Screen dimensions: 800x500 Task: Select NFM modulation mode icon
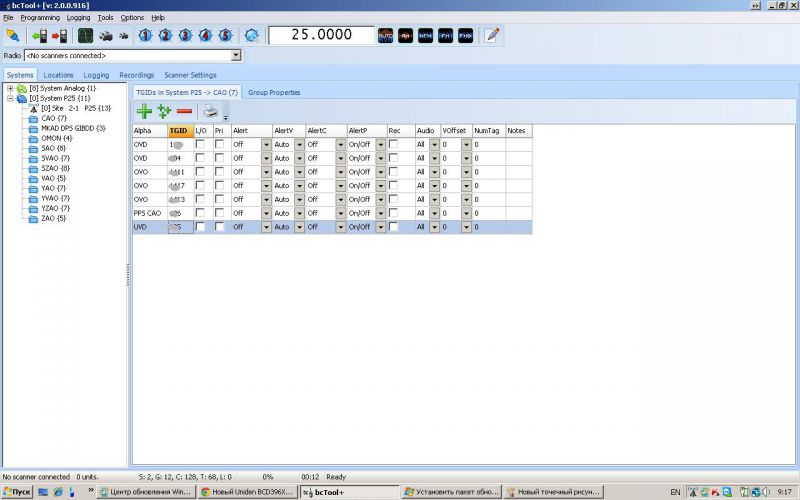(x=426, y=36)
